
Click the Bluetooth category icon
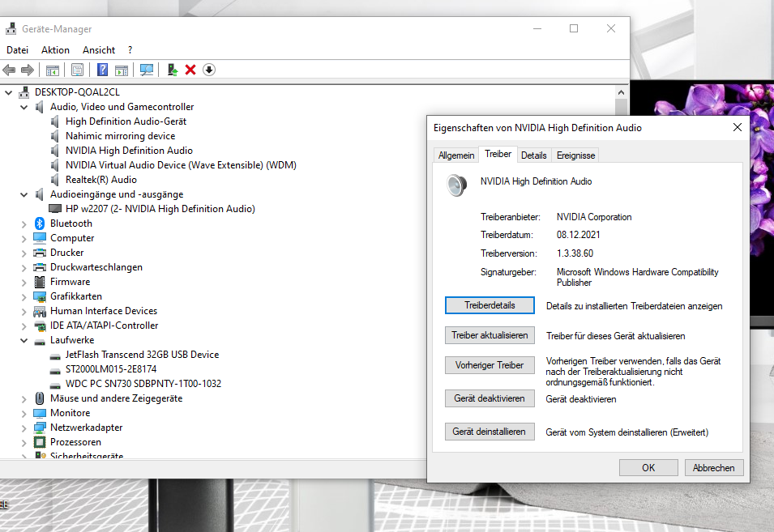point(40,223)
